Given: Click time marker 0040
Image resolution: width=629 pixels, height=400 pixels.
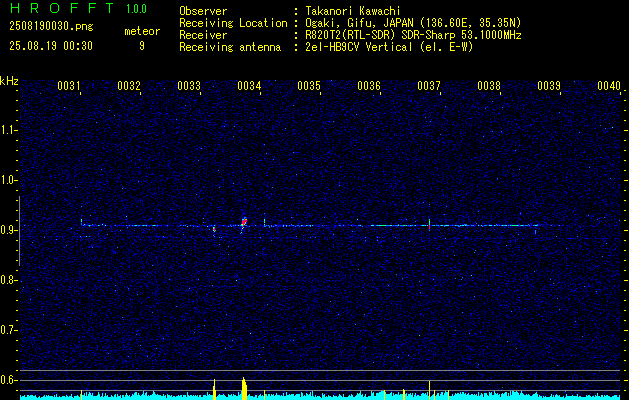Looking at the screenshot, I should tap(609, 86).
